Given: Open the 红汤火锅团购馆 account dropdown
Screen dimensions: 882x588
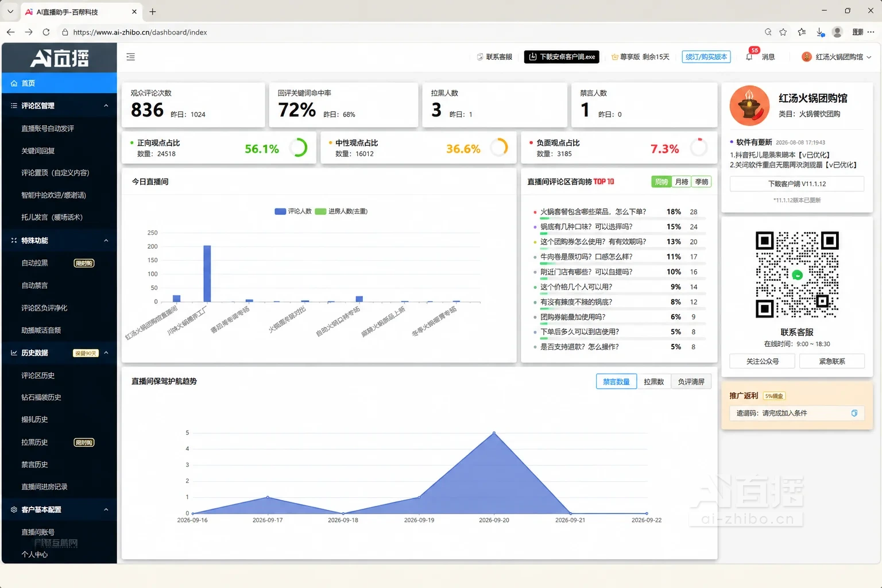Looking at the screenshot, I should [837, 57].
